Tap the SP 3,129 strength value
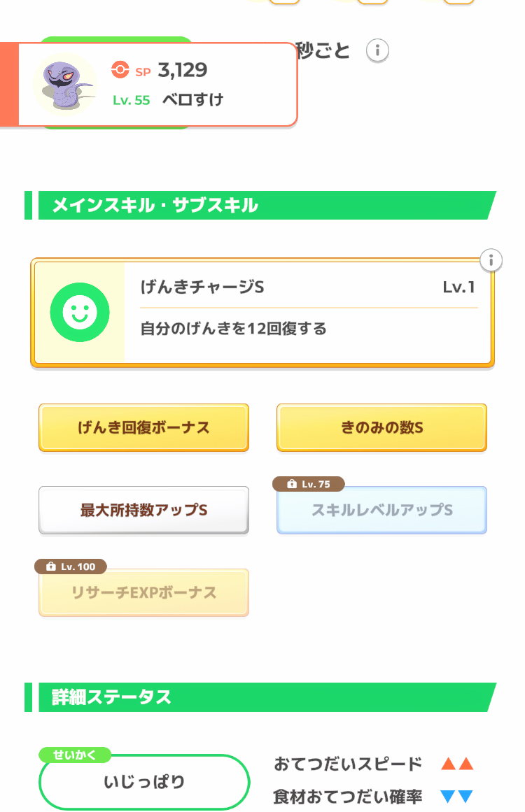Viewport: 525px width, 812px height. [x=182, y=70]
